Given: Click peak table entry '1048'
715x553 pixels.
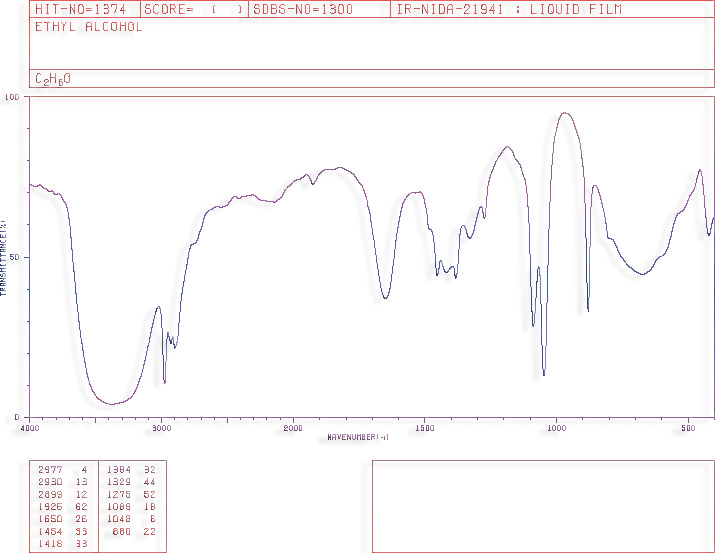Looking at the screenshot, I should 119,519.
